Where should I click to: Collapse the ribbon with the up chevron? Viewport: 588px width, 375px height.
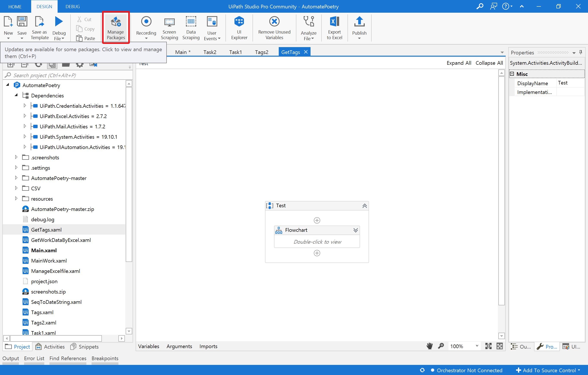[522, 6]
